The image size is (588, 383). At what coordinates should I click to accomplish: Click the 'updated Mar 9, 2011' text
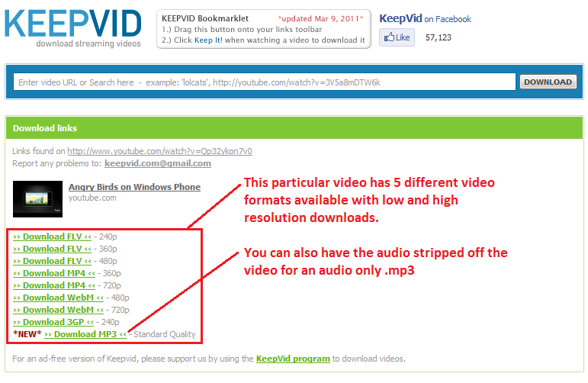[x=320, y=19]
